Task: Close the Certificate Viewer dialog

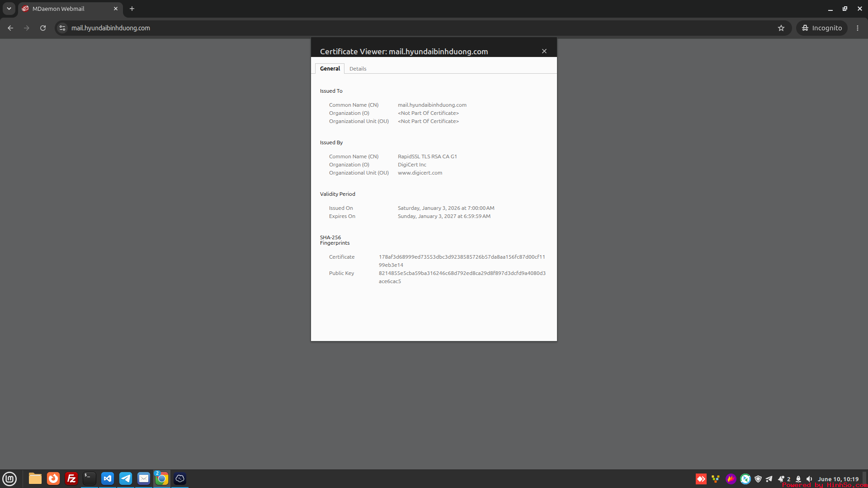Action: (x=544, y=51)
